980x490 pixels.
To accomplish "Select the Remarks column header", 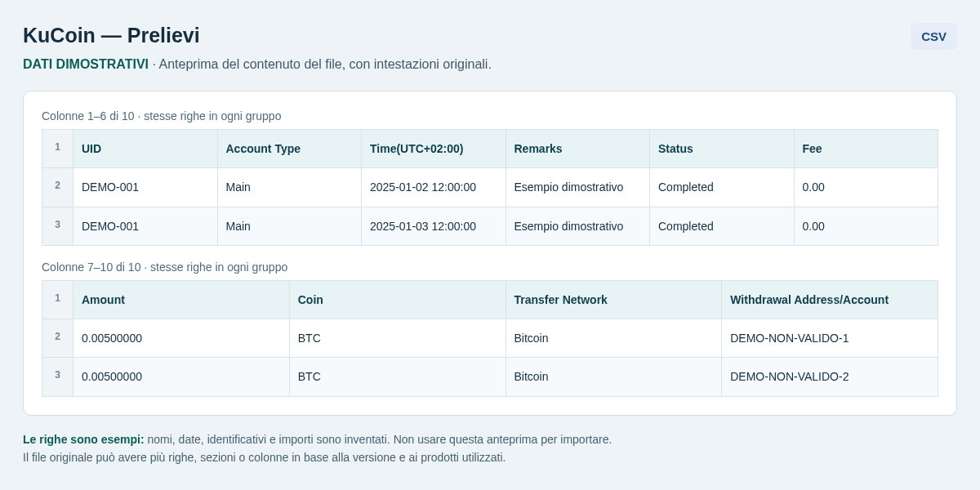I will pos(577,149).
